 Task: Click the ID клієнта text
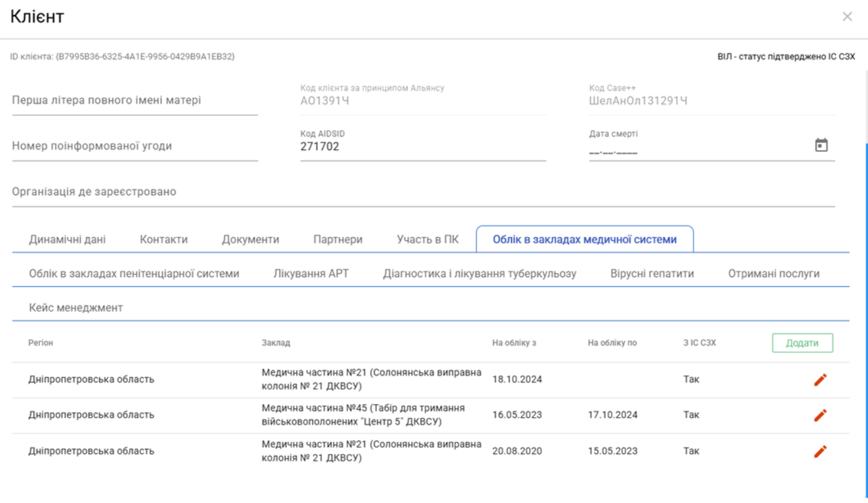(123, 57)
